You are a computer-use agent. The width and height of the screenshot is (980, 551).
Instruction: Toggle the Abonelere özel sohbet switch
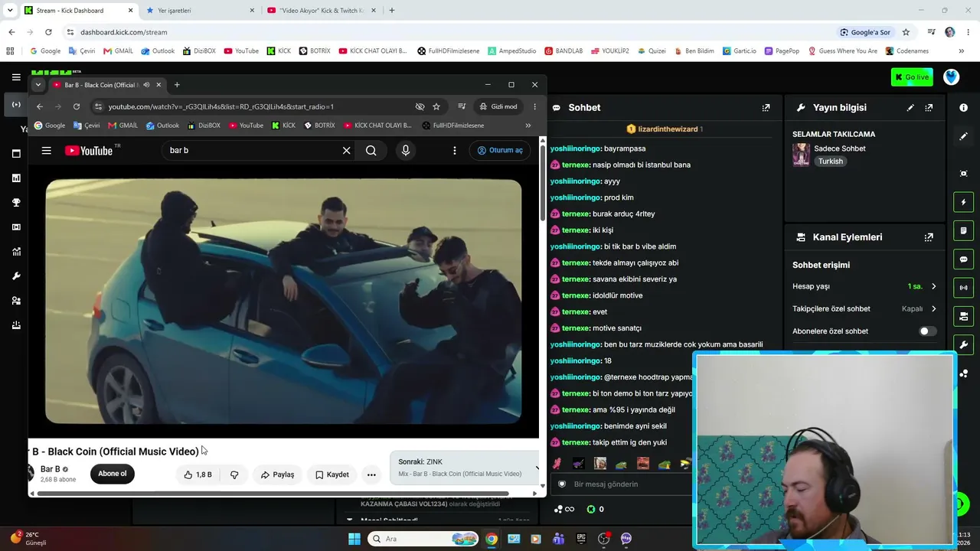926,331
